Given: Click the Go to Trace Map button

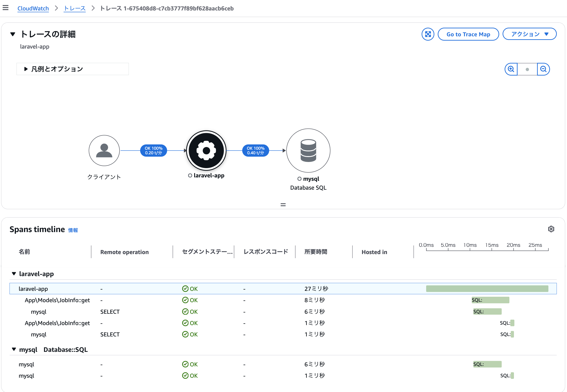Looking at the screenshot, I should pos(468,34).
